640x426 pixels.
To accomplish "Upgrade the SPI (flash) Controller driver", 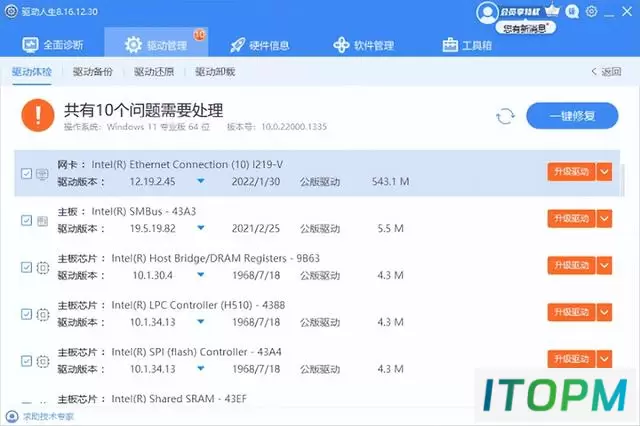I will point(571,359).
